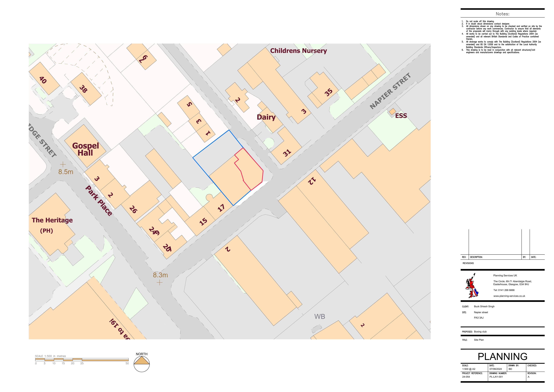Click the REVISIONS label
The width and height of the screenshot is (554, 392).
pyautogui.click(x=468, y=263)
